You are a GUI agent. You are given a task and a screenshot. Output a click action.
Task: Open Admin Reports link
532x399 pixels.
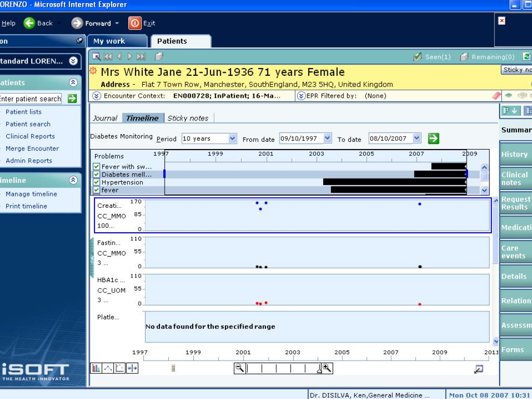click(x=29, y=161)
